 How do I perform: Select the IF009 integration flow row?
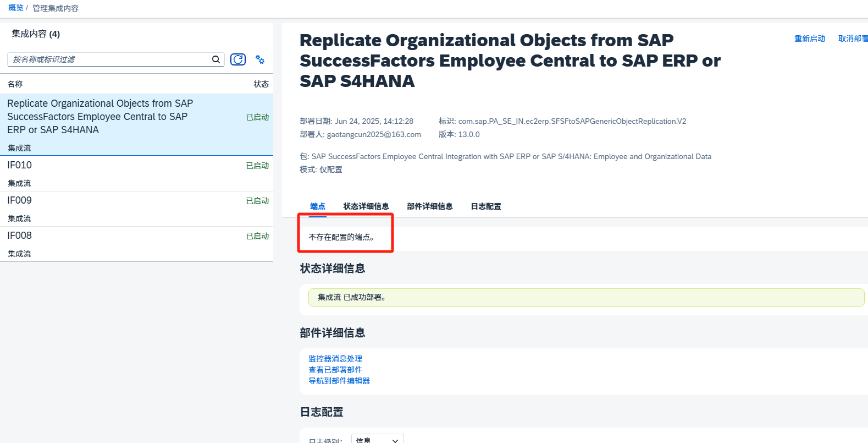[136, 209]
